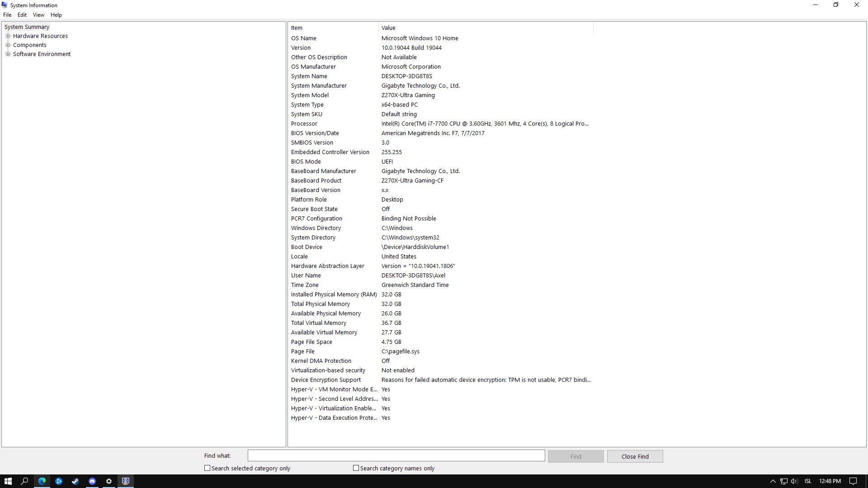Click the Battle.net taskbar icon
The image size is (868, 488).
tap(59, 481)
